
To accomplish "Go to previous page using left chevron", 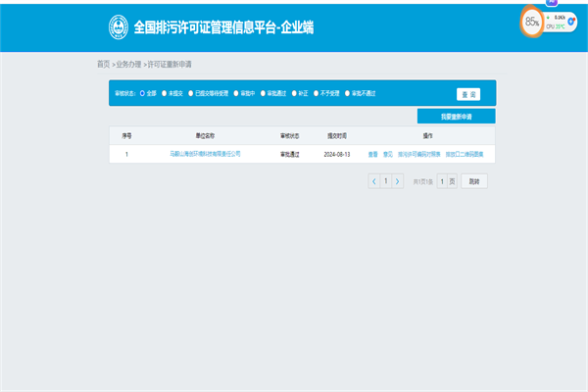I will click(374, 181).
